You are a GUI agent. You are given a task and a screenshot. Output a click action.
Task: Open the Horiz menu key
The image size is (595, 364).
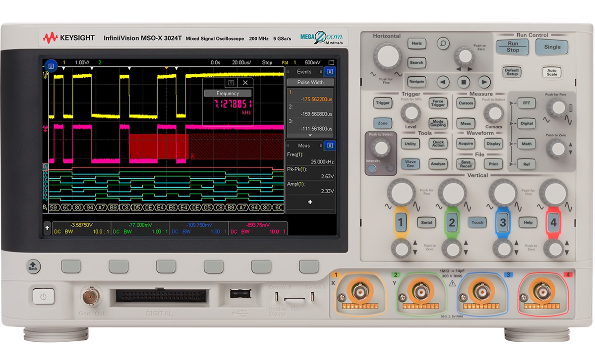[x=416, y=43]
